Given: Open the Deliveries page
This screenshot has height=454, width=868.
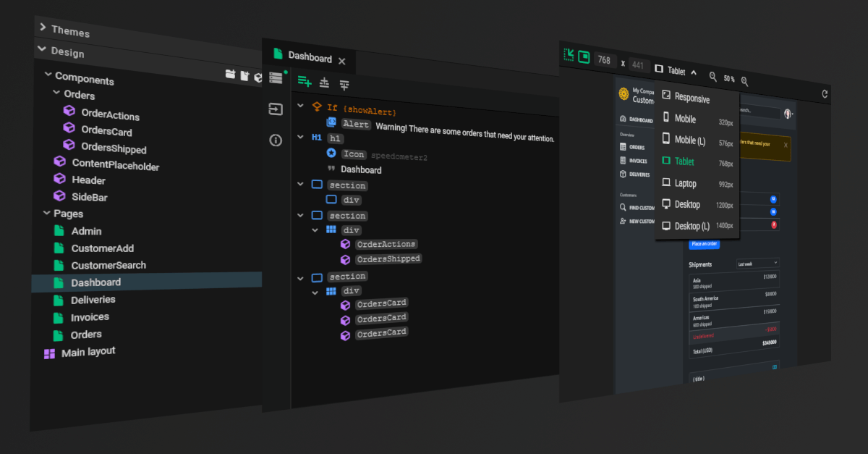Looking at the screenshot, I should click(x=93, y=299).
